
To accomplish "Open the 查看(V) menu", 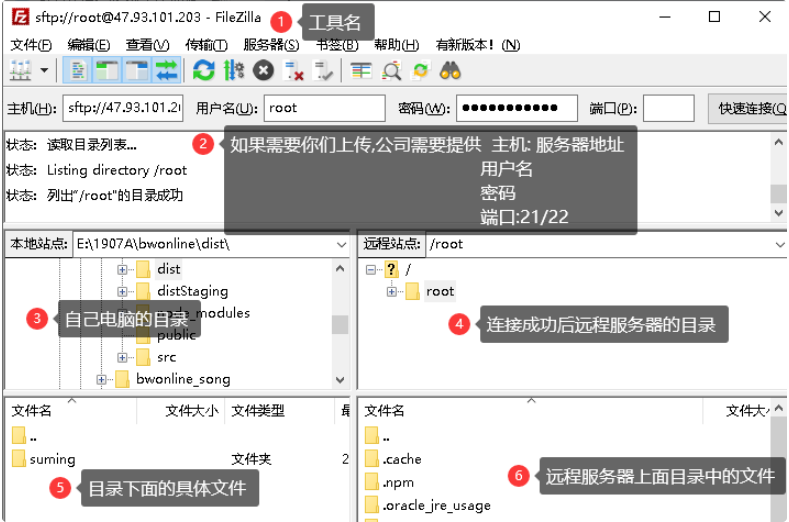I will coord(147,45).
